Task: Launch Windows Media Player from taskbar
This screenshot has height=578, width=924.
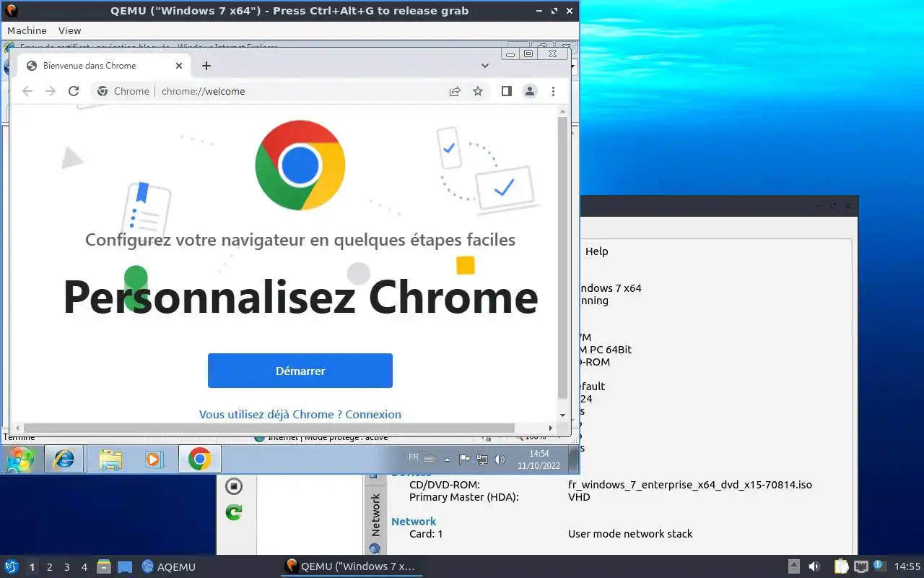Action: point(154,460)
